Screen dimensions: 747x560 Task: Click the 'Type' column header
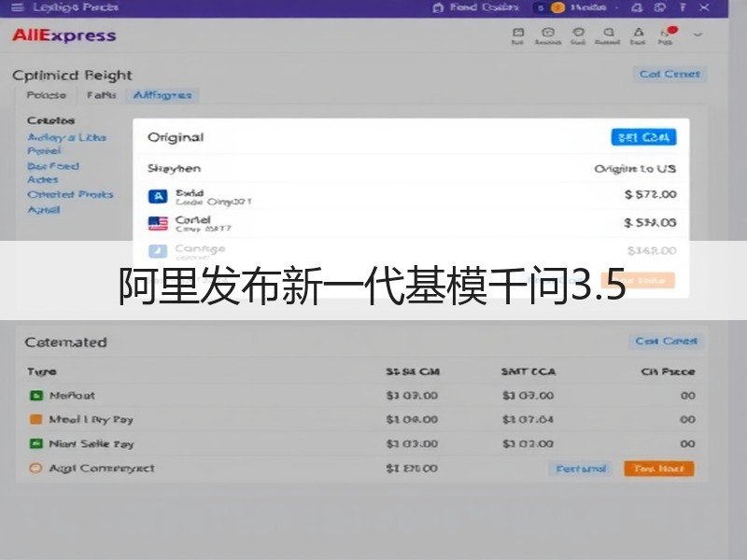(42, 371)
